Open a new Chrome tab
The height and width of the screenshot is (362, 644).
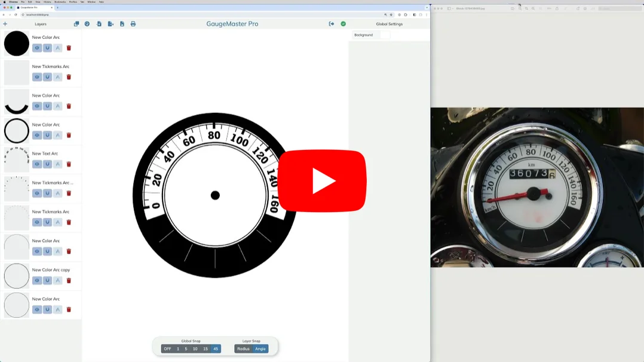[57, 7]
